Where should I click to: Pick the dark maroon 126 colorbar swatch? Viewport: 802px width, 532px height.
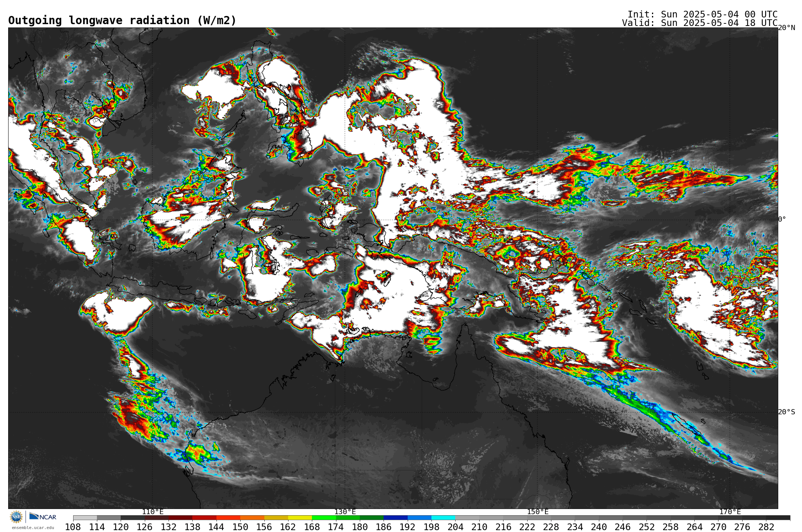[x=156, y=518]
